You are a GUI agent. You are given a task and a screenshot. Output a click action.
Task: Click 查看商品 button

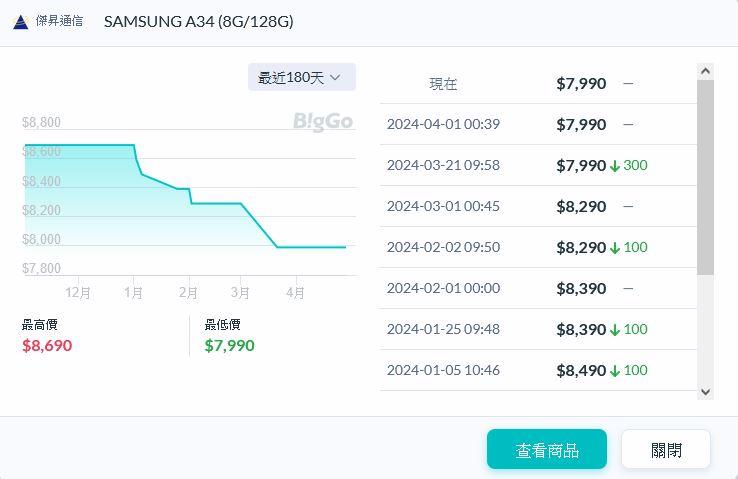click(546, 449)
